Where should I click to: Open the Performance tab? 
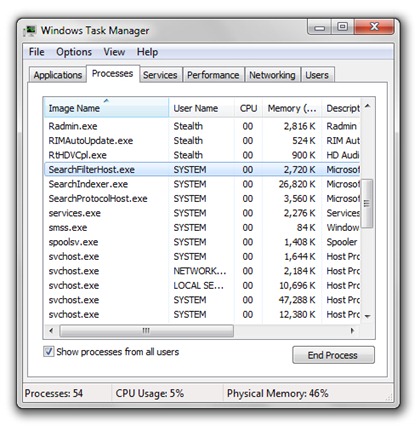pyautogui.click(x=213, y=75)
